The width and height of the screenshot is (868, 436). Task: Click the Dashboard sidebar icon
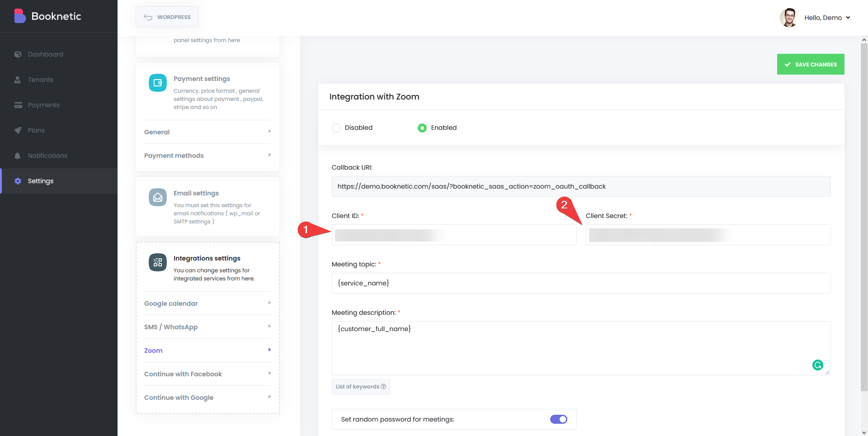coord(18,54)
